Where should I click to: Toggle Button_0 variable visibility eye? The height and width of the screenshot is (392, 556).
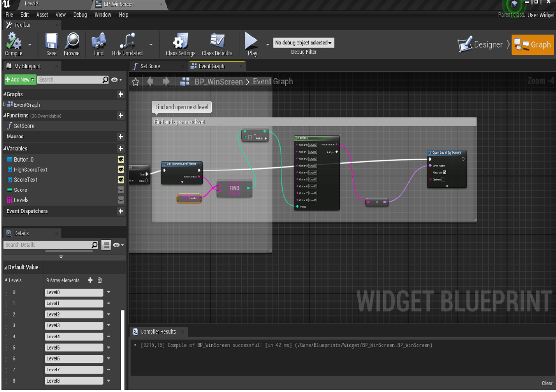121,159
